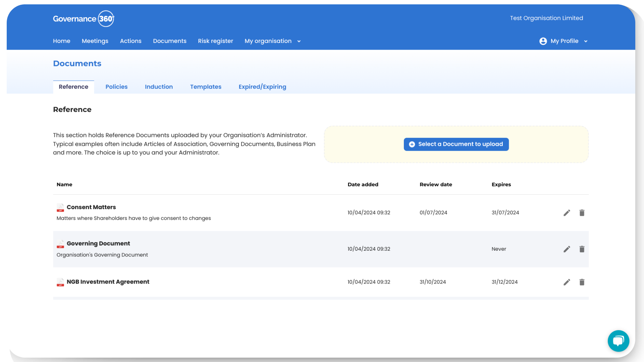
Task: Click the 31/10/2024 review date
Action: [x=433, y=282]
